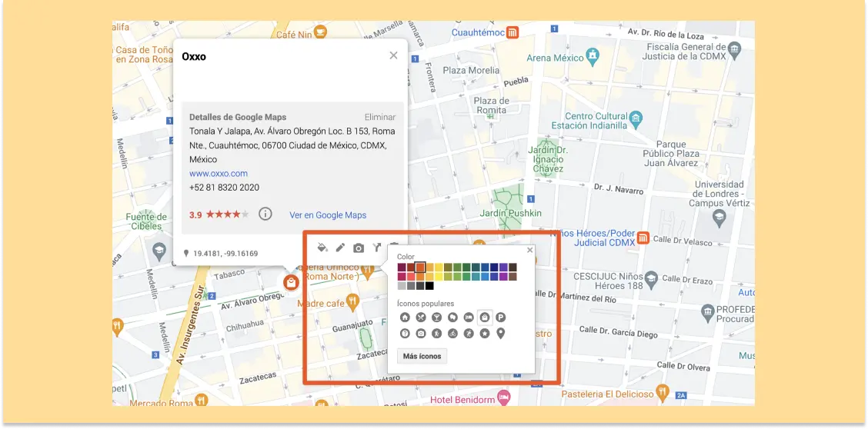This screenshot has width=868, height=429.
Task: Click the Café Nin coffee cup icon
Action: [x=320, y=32]
